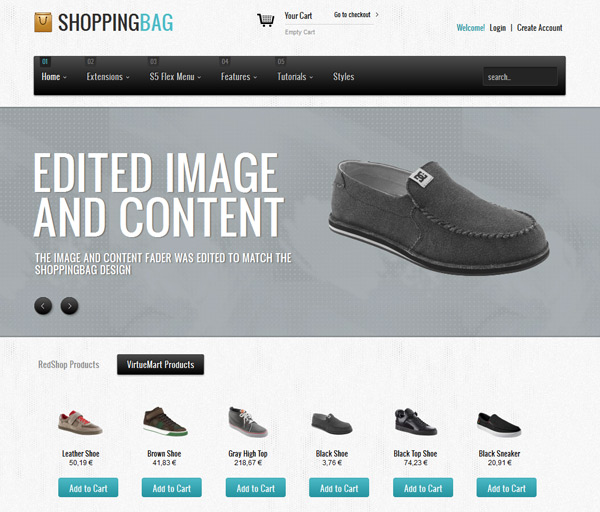Switch to RedShop Products tab

(68, 364)
